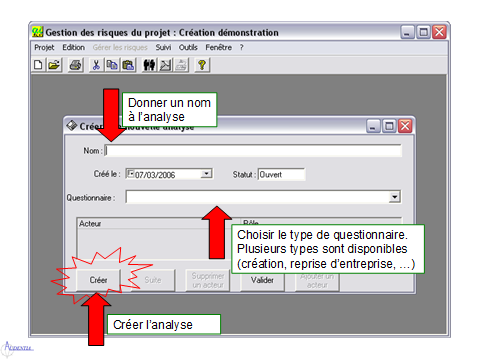
Task: Click the chart icon next to people icon
Action: tap(165, 65)
